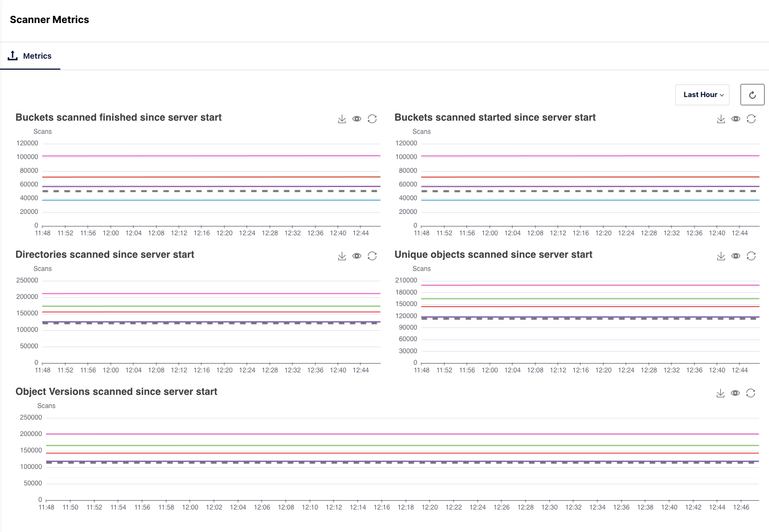Download the Buckets scanned finished chart data
The image size is (769, 532).
coord(342,119)
